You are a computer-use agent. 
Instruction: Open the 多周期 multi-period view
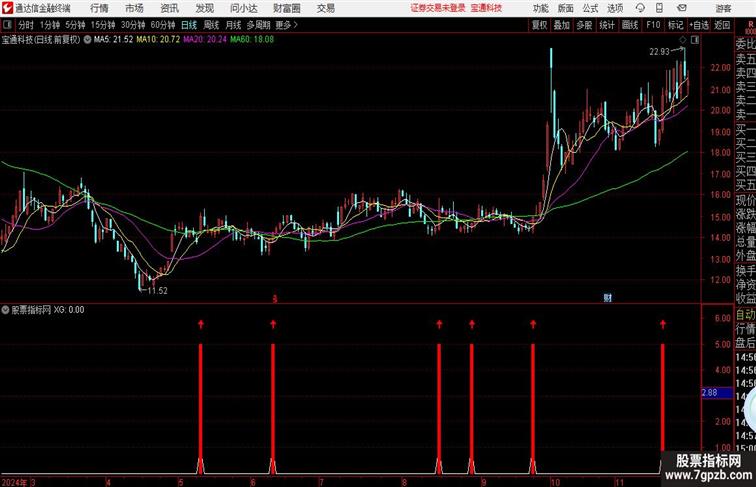[258, 25]
